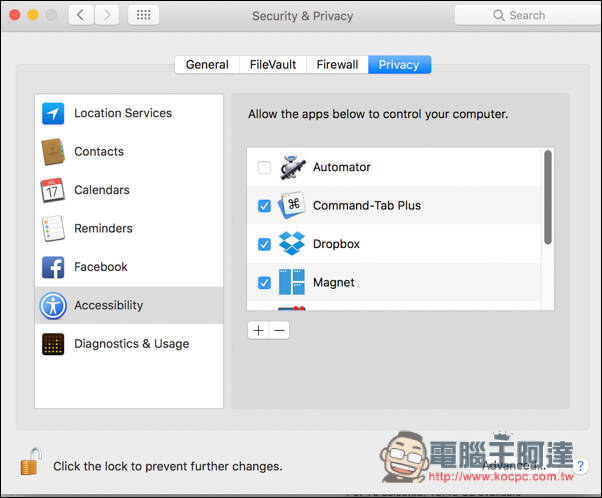Select Calendars in the sidebar

[x=129, y=190]
